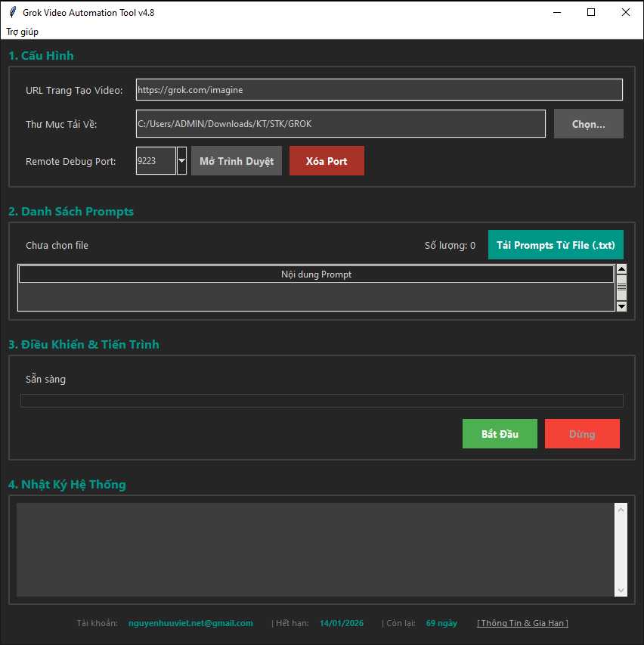Click the Thư Mục Tải Về path field
Image resolution: width=644 pixels, height=645 pixels.
pyautogui.click(x=340, y=124)
